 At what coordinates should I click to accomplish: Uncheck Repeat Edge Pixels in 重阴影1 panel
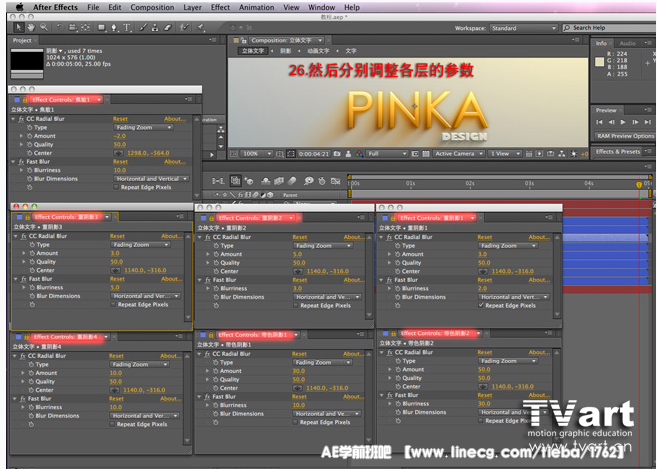481,306
